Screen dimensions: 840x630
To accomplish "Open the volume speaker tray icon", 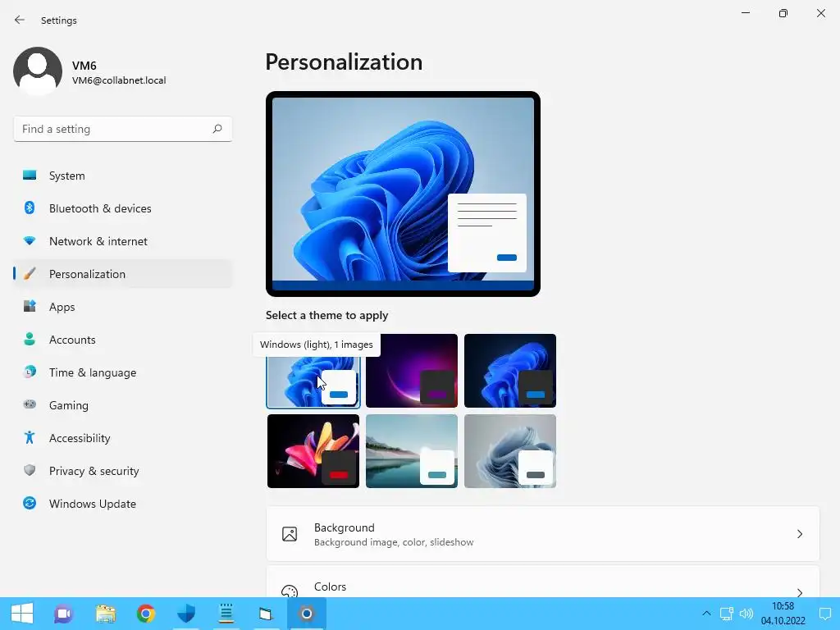I will click(746, 614).
